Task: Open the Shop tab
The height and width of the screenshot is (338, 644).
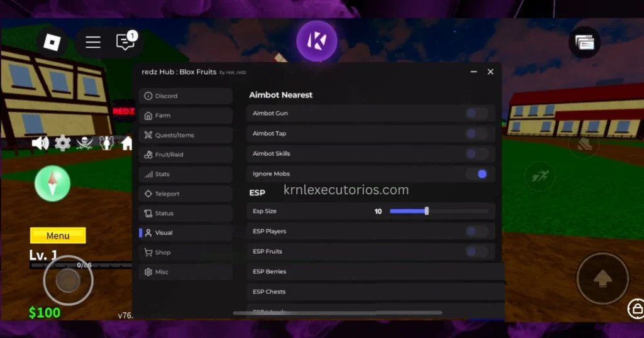Action: [x=186, y=253]
